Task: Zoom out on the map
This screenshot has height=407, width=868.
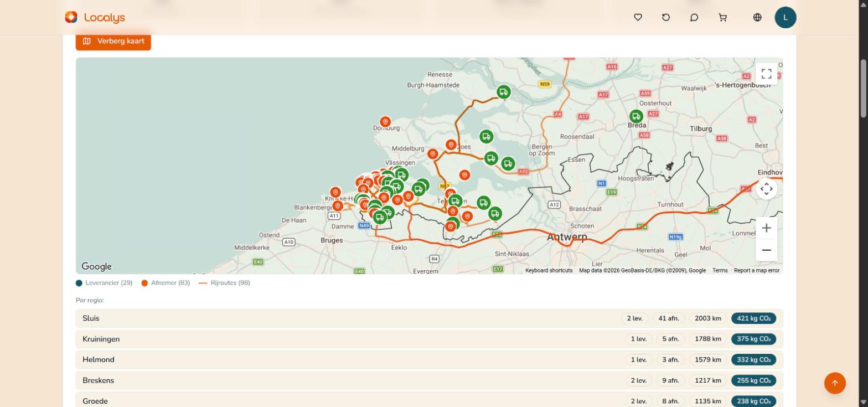Action: click(x=767, y=250)
